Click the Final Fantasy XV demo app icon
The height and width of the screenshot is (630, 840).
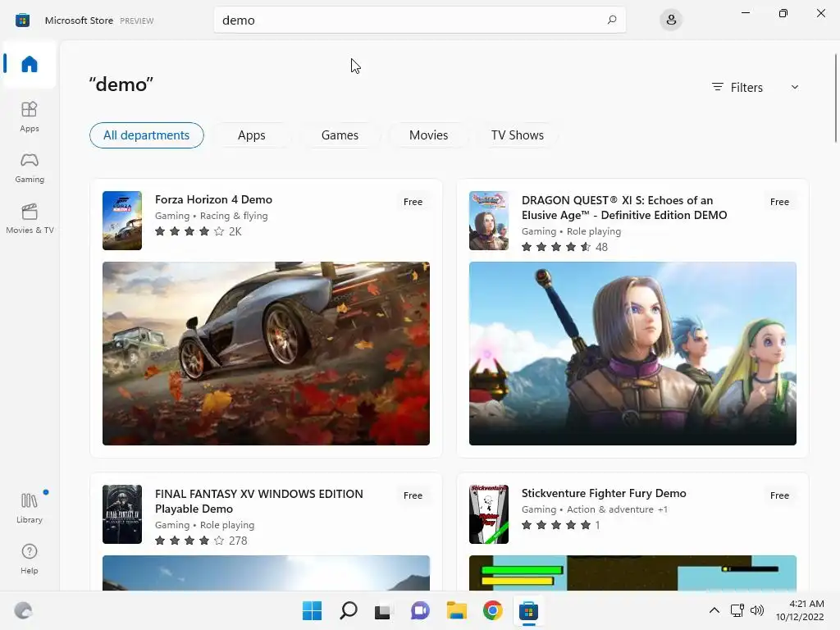pyautogui.click(x=122, y=514)
